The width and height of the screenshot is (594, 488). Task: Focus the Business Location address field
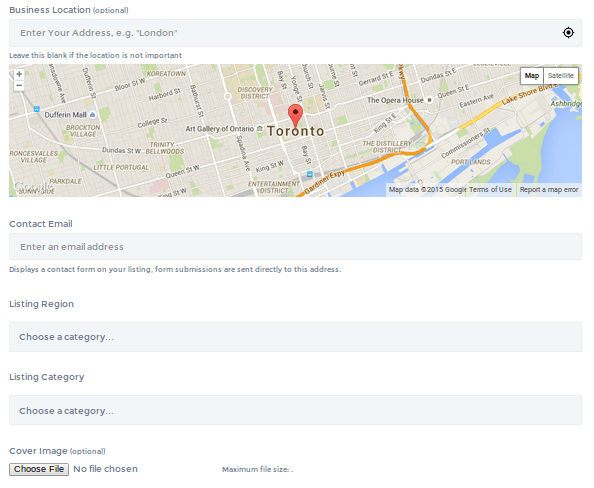click(295, 33)
